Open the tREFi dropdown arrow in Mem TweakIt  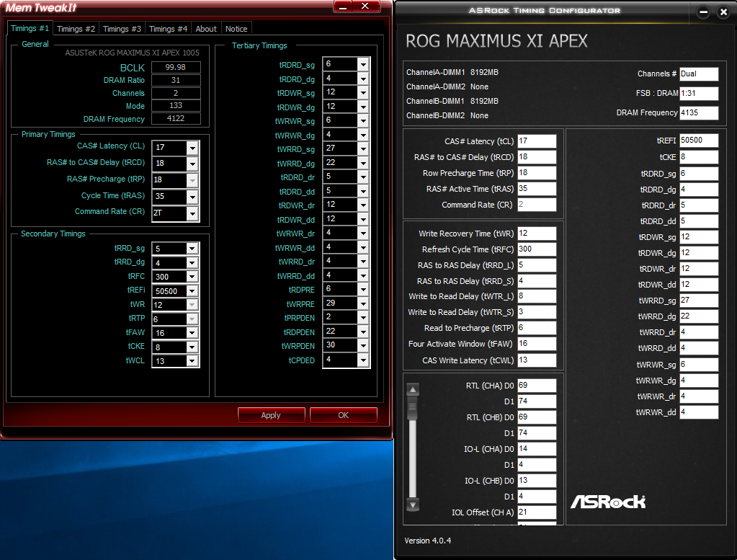point(192,291)
